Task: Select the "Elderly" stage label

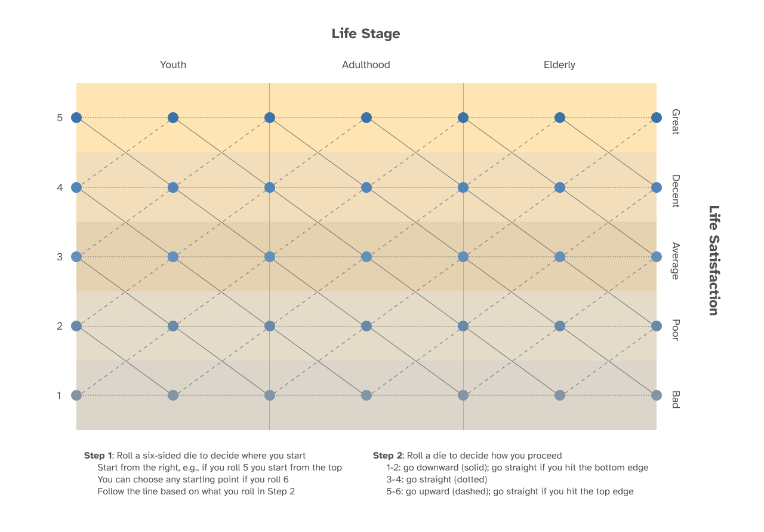Action: 559,64
